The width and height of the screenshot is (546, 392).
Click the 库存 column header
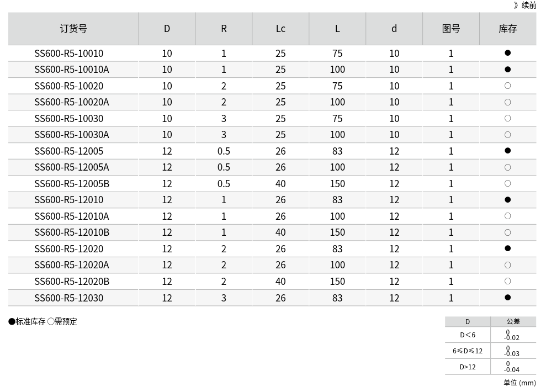pyautogui.click(x=507, y=29)
